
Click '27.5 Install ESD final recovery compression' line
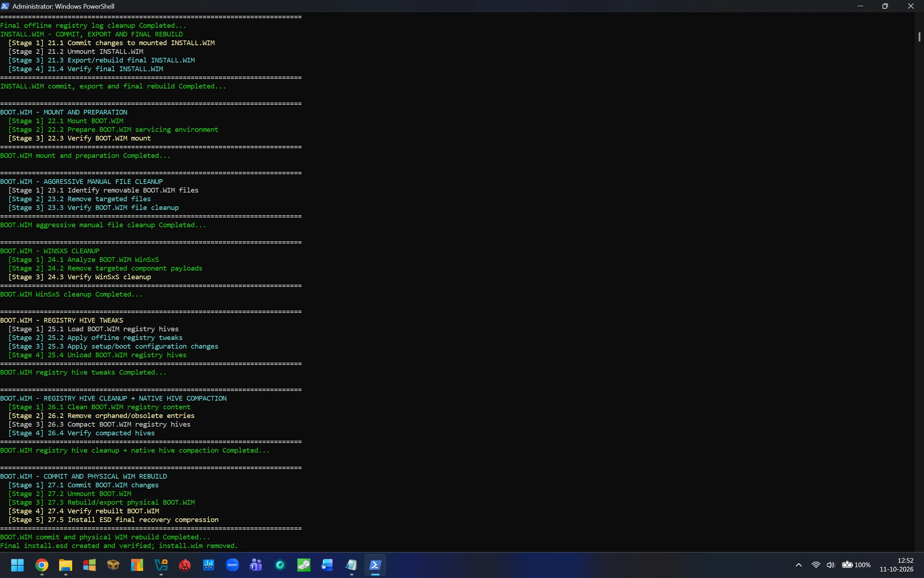coord(133,519)
